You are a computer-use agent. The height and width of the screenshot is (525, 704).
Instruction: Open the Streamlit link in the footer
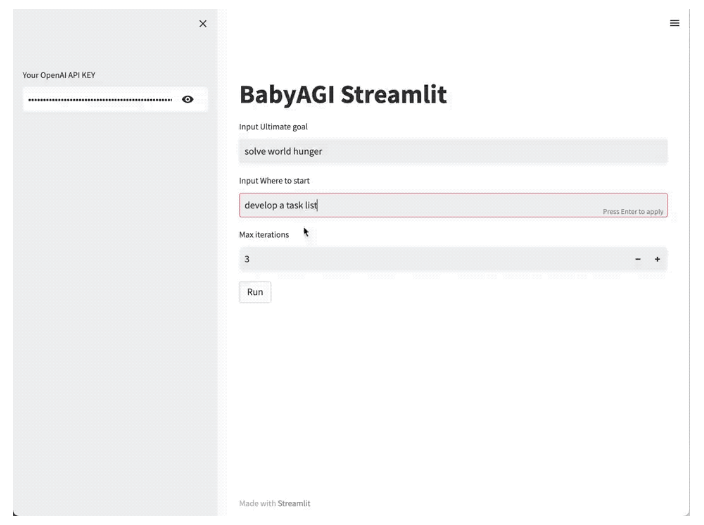[294, 503]
